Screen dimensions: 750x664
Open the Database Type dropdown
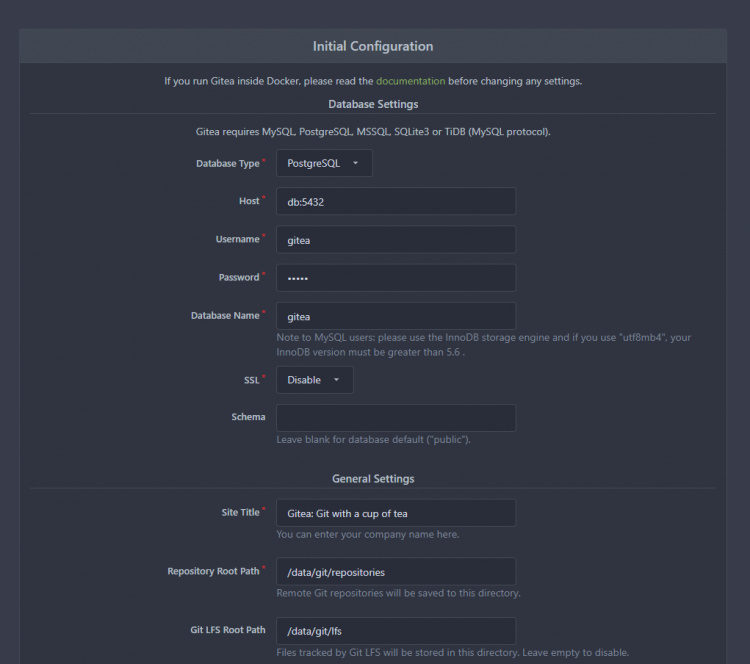[323, 163]
